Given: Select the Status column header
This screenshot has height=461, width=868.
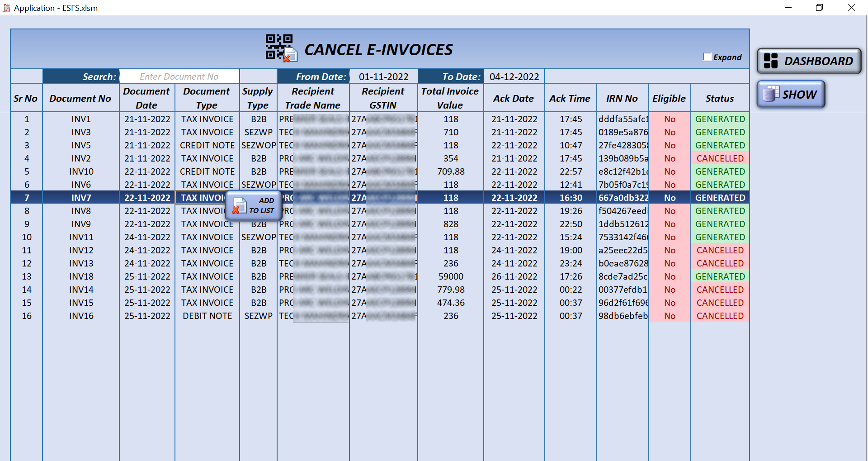Looking at the screenshot, I should (719, 98).
